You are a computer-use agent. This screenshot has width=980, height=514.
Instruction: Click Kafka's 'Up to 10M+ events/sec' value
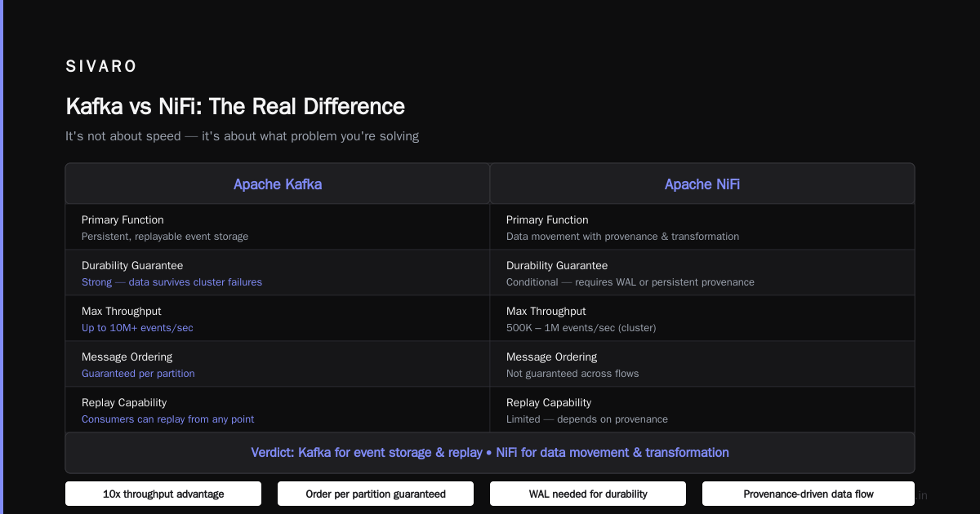click(x=137, y=328)
